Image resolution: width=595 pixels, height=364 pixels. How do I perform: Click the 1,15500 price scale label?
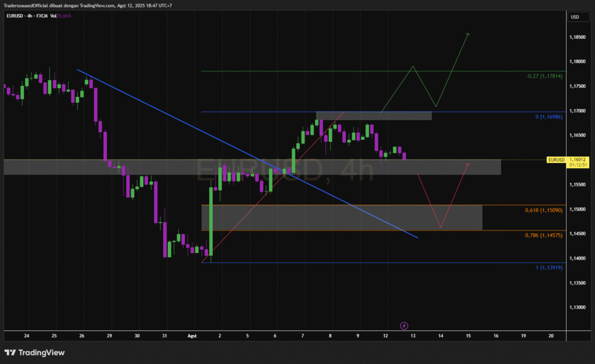pos(578,185)
